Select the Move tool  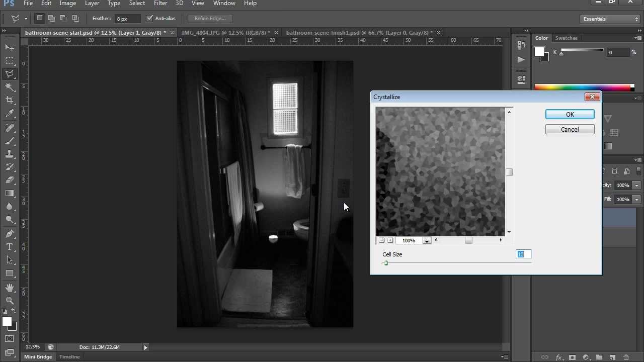click(10, 47)
